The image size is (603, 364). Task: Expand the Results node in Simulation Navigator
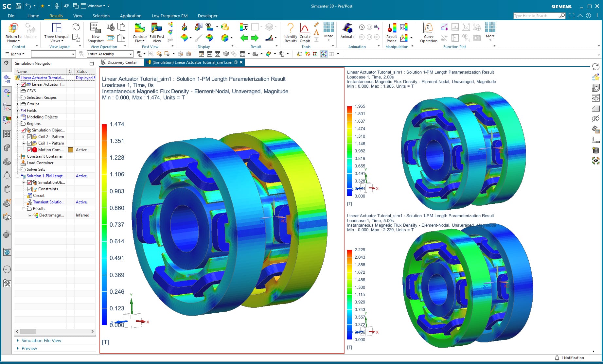[23, 208]
